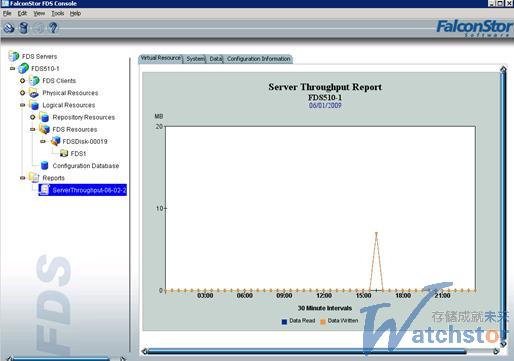Expand the Physical Resources node
Viewport: 514px width, 361px height.
click(x=22, y=93)
